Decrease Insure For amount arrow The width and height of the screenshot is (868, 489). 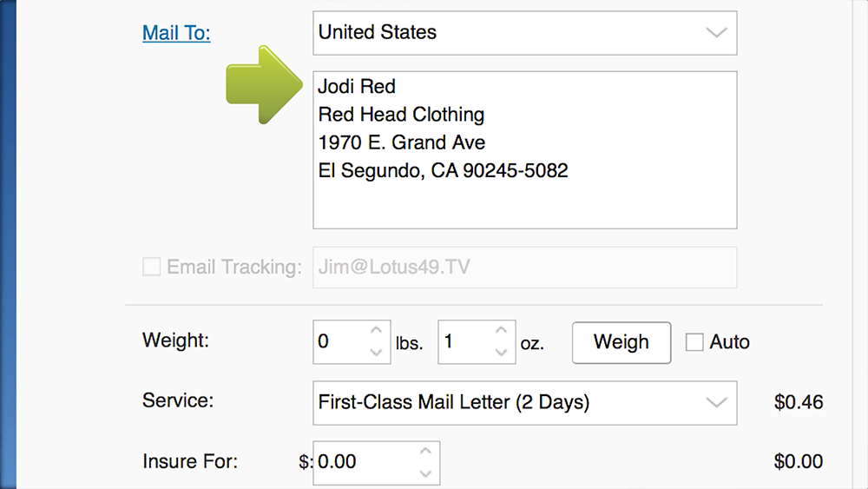tap(425, 473)
